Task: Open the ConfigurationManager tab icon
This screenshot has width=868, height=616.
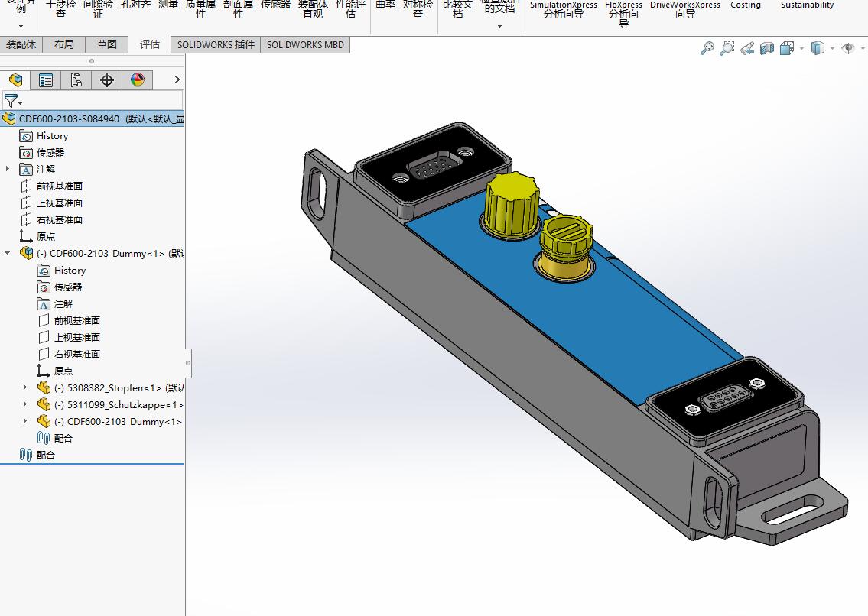Action: click(x=76, y=80)
